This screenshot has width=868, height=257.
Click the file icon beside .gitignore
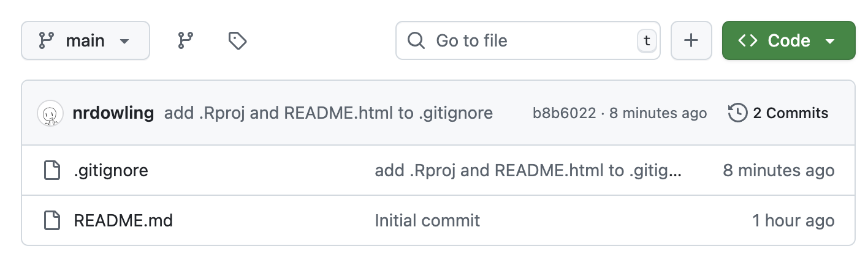point(52,170)
